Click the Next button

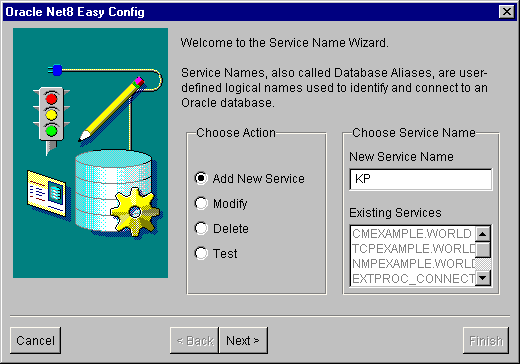tap(243, 340)
